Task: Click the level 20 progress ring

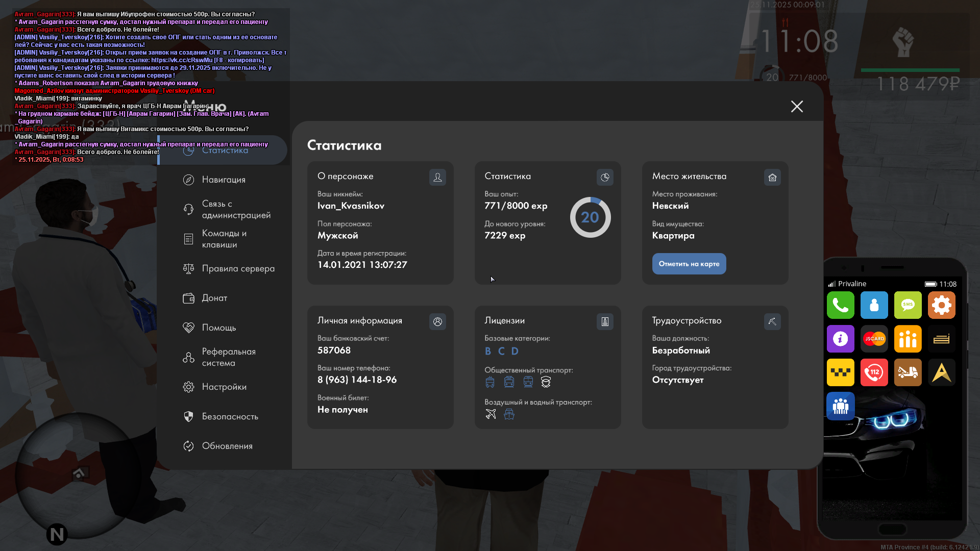Action: pyautogui.click(x=590, y=217)
